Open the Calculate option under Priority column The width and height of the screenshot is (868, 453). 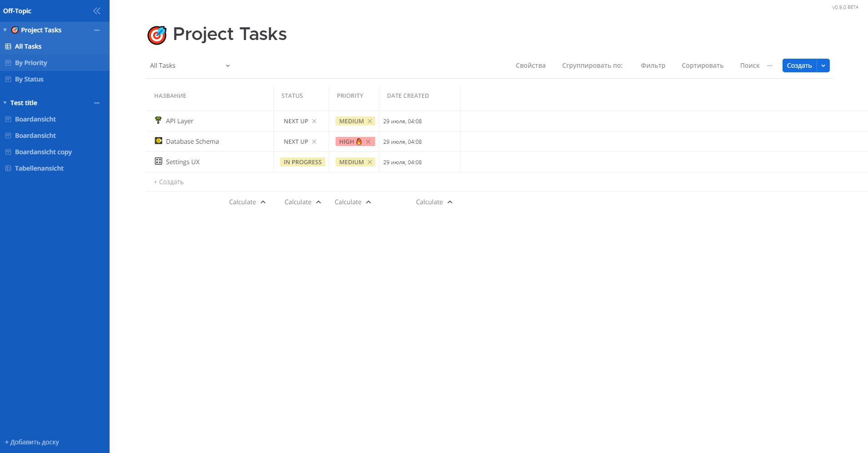point(352,201)
